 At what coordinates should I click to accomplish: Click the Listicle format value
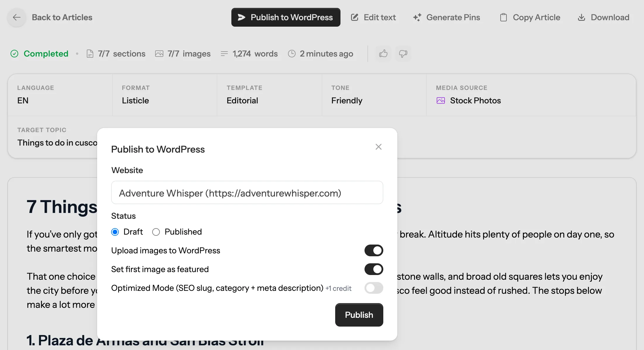(135, 100)
